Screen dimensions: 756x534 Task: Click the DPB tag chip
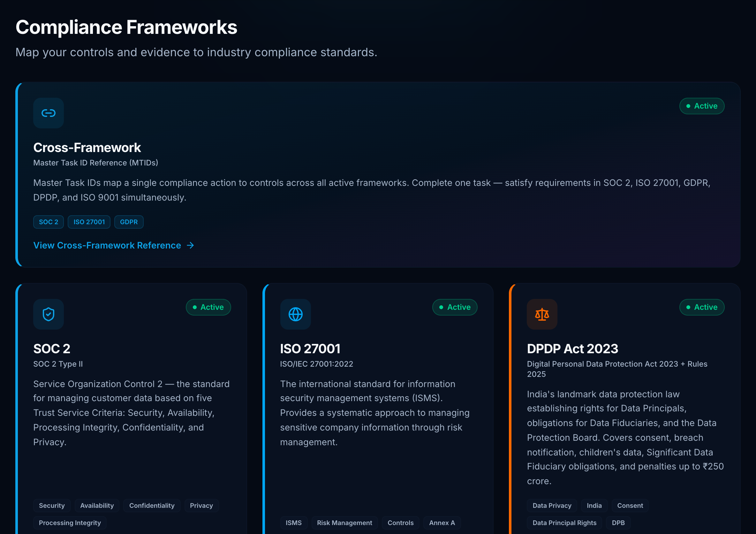pos(618,523)
